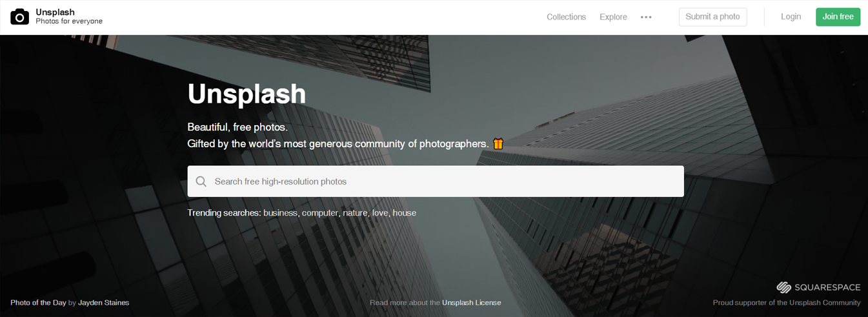868x317 pixels.
Task: Click the green Join free button
Action: point(838,17)
